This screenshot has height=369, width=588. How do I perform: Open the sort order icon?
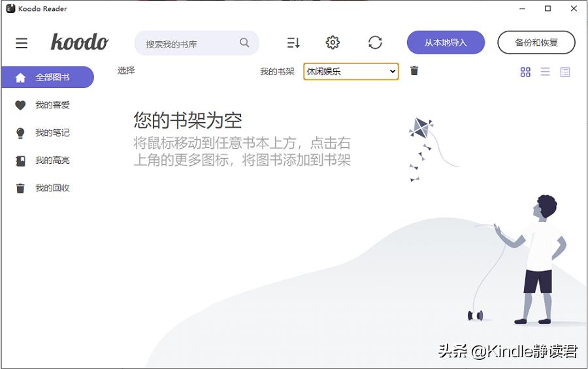pos(293,42)
